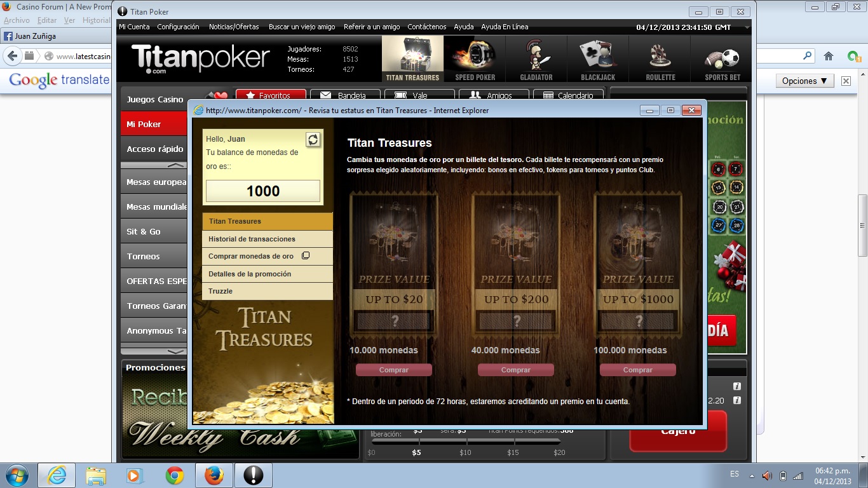Open Historial de transacciones

point(268,239)
